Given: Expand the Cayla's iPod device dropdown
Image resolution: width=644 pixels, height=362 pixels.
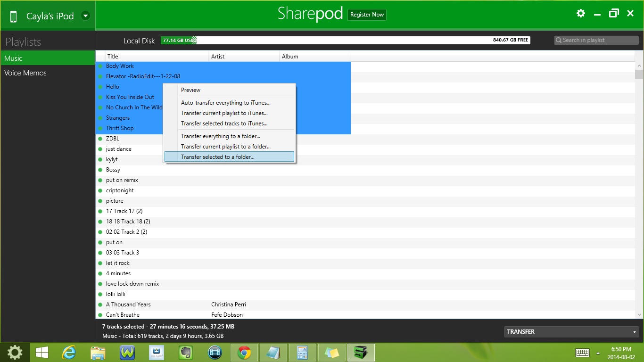Looking at the screenshot, I should [x=85, y=16].
